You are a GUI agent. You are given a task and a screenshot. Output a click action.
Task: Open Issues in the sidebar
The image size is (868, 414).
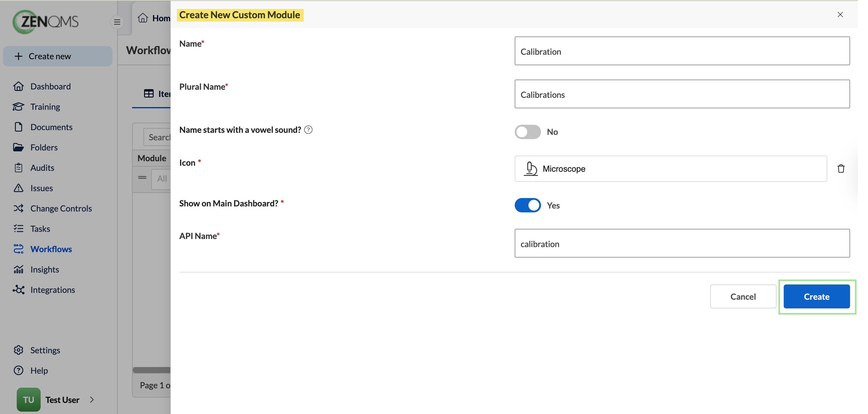[42, 188]
